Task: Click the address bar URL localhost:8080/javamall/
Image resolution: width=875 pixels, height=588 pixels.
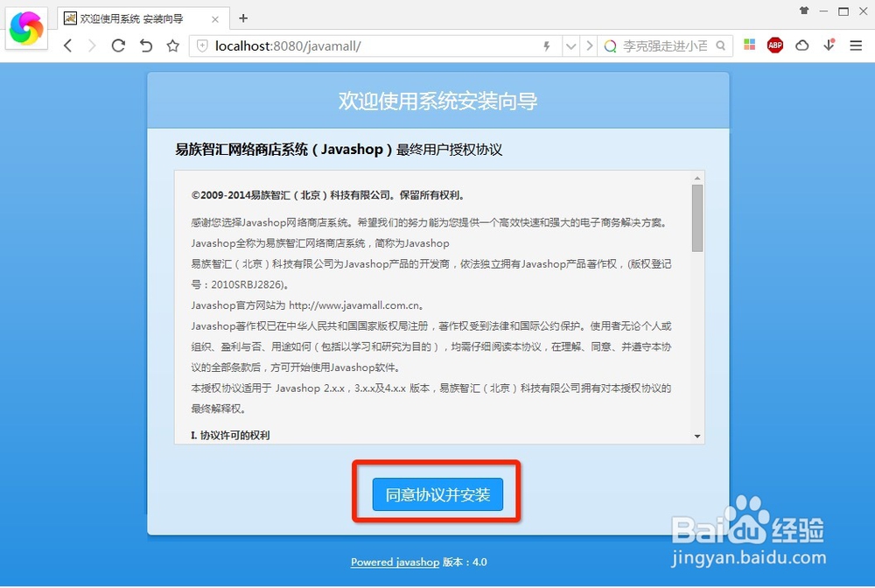Action: coord(288,45)
